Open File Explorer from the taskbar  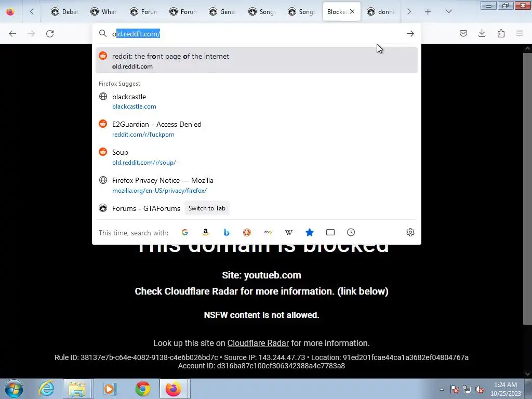point(77,389)
